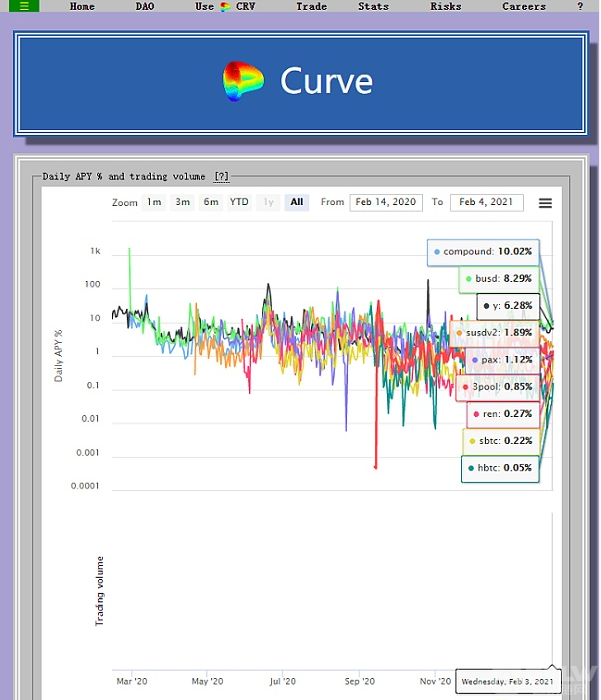Click the Trading volume axis label
601x700 pixels.
click(x=99, y=591)
